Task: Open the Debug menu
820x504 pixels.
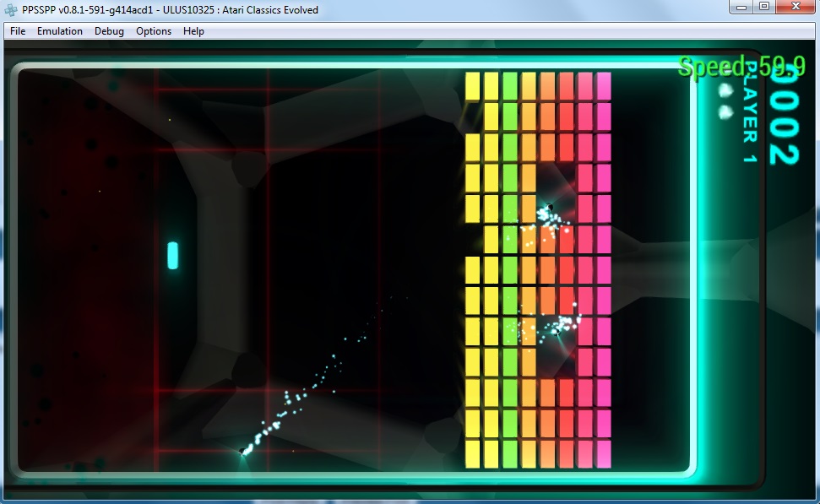Action: point(109,31)
